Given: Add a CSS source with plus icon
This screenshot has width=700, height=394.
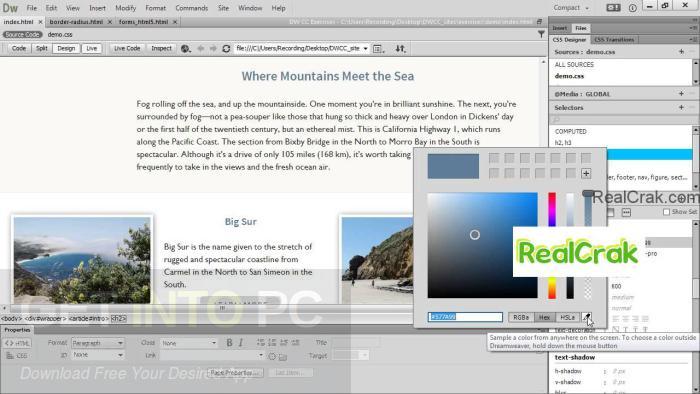Looking at the screenshot, I should 681,52.
